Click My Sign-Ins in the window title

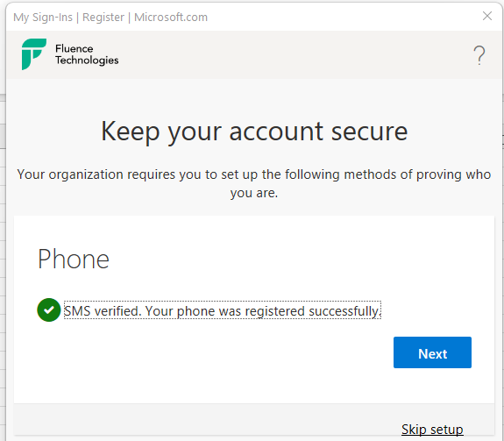pos(43,17)
